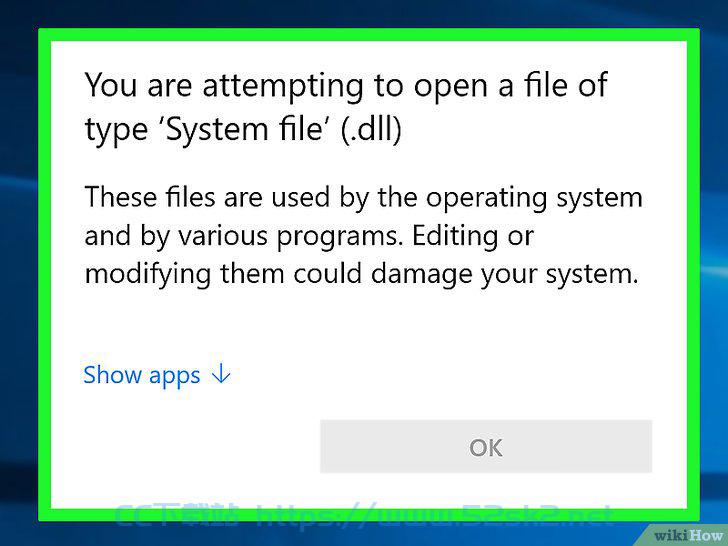Click the warning paragraph about operating system files
The image size is (728, 546).
363,235
